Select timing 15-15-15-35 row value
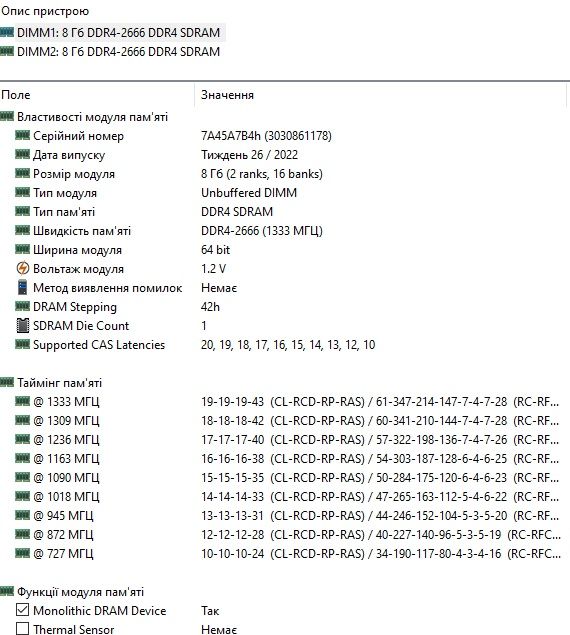570x635 pixels. (380, 478)
